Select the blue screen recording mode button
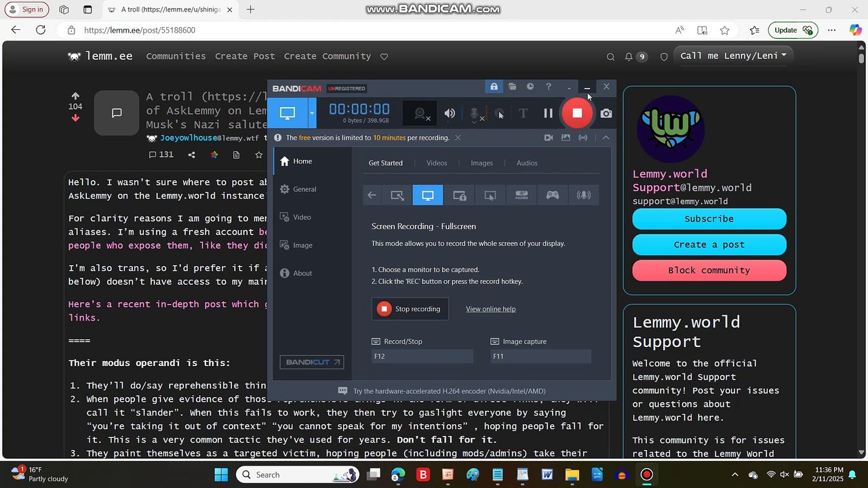Screen dimensions: 868x488 pos(288,113)
